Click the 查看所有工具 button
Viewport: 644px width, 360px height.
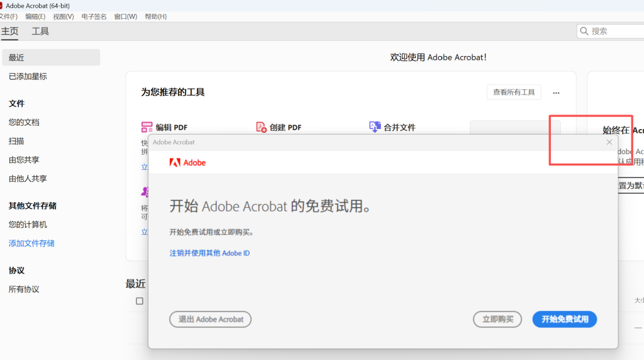513,92
